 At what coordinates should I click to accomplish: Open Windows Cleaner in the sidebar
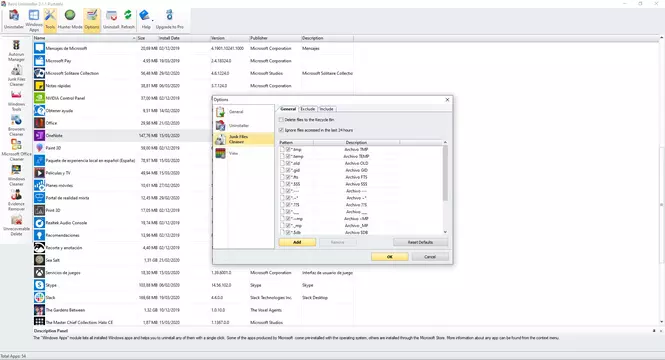tap(16, 175)
